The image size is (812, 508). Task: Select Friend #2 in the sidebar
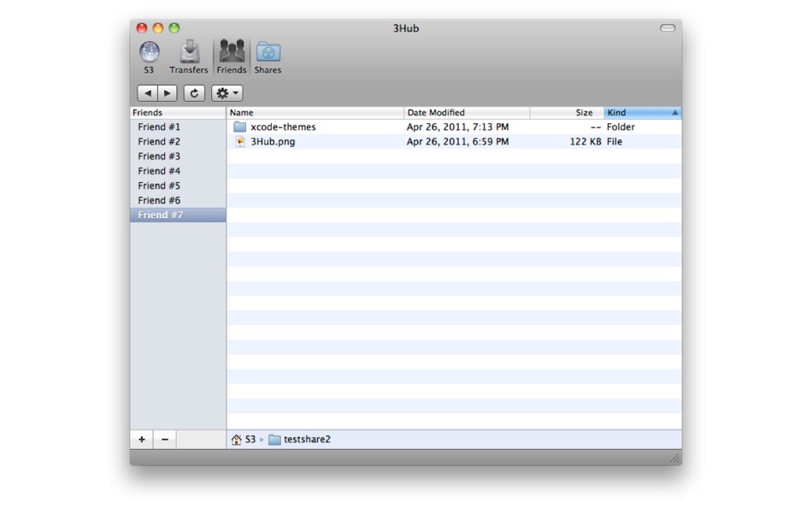coord(178,141)
